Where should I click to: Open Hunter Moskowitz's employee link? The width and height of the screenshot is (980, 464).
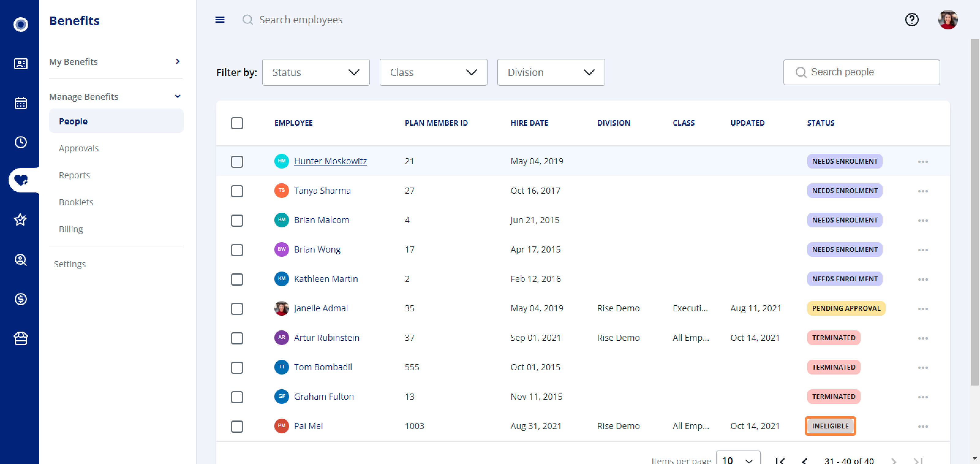click(x=330, y=161)
